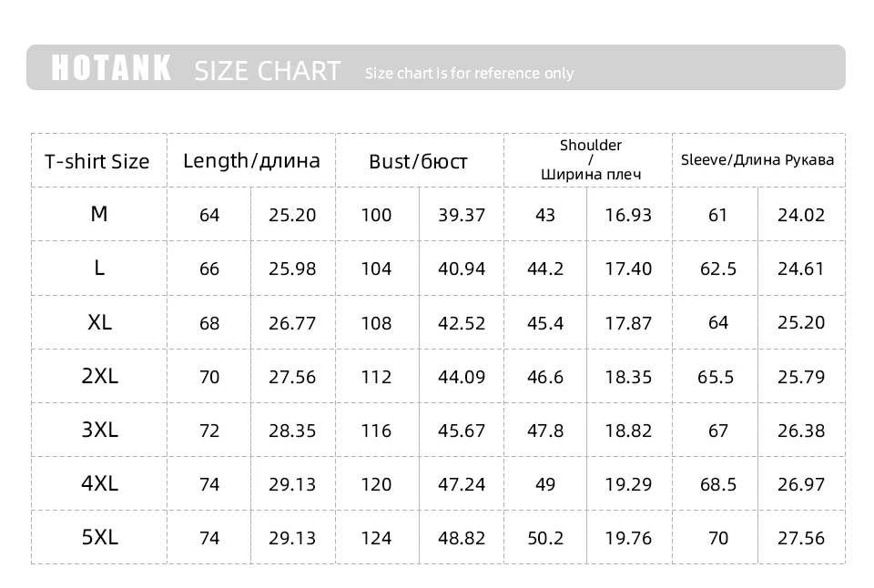Click the 44.2 shoulder value cell
This screenshot has width=874, height=588.
[x=545, y=269]
